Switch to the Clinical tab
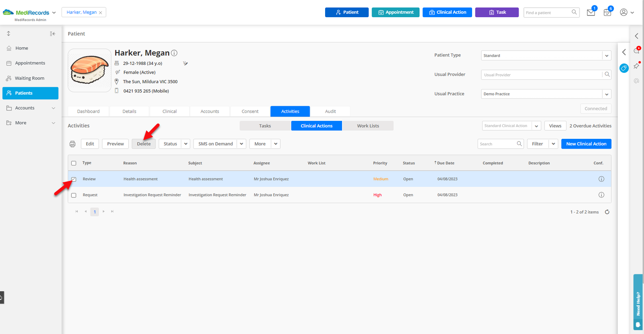This screenshot has width=644, height=334. point(169,111)
